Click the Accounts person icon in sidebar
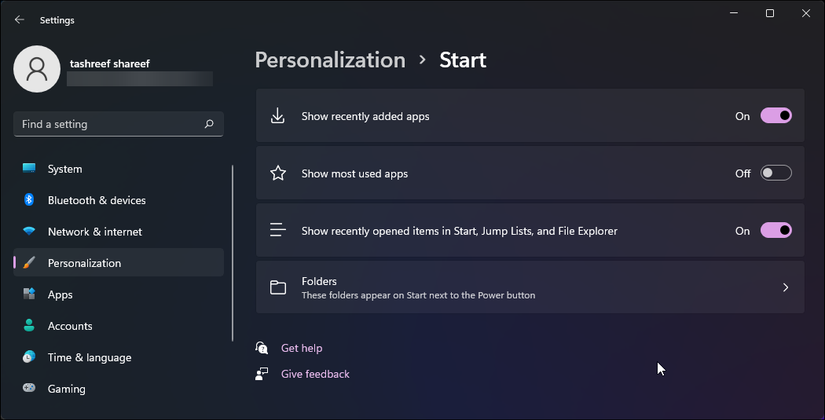 29,326
